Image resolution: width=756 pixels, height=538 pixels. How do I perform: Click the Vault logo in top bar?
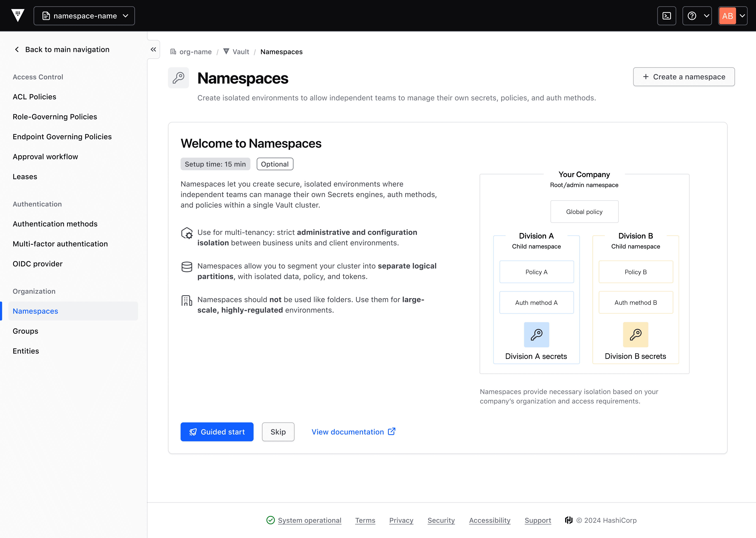tap(18, 16)
